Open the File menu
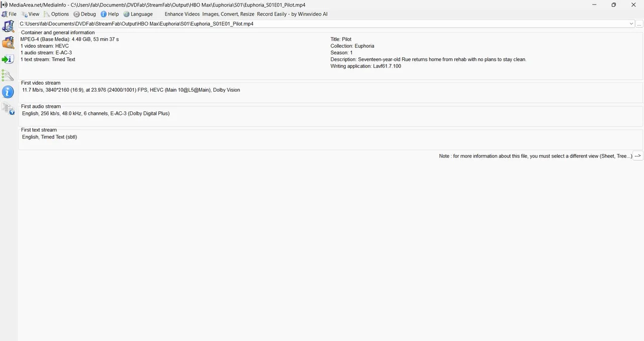 [x=10, y=14]
